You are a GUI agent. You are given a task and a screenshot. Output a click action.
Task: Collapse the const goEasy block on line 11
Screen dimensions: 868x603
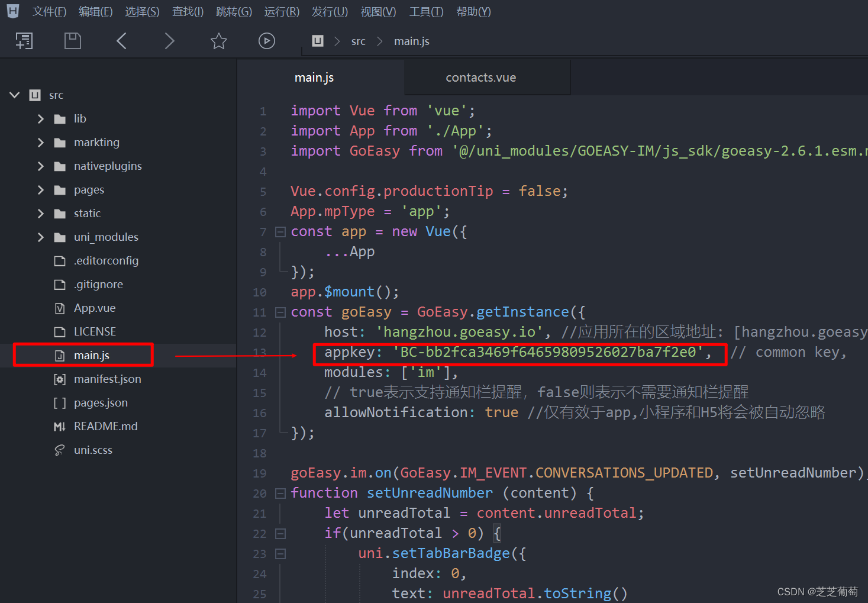pos(280,312)
